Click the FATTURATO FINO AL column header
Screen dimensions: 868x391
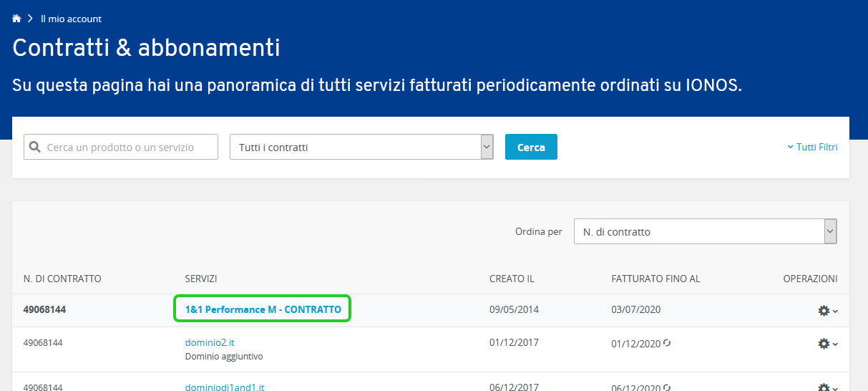655,279
